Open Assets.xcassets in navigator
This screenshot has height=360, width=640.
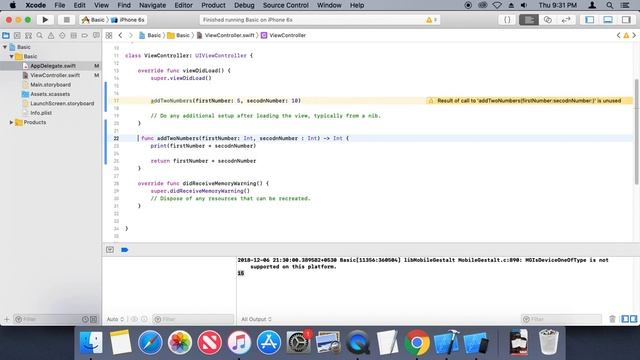[x=51, y=94]
